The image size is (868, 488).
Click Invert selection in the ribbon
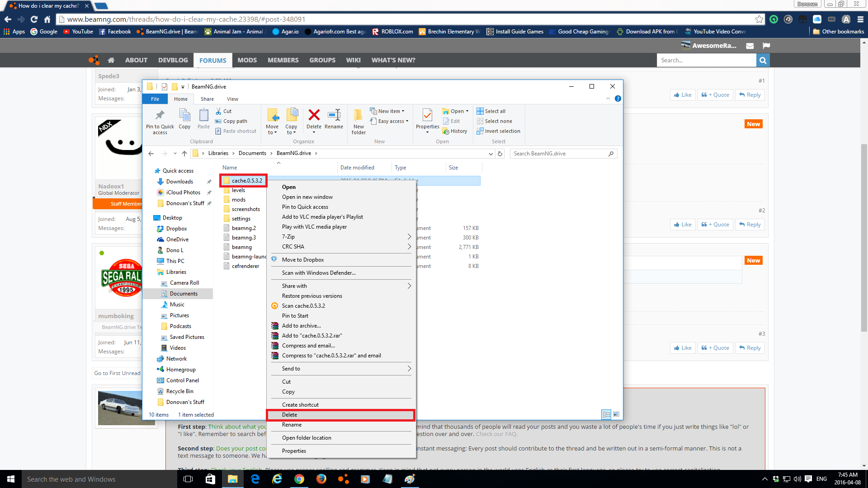498,131
